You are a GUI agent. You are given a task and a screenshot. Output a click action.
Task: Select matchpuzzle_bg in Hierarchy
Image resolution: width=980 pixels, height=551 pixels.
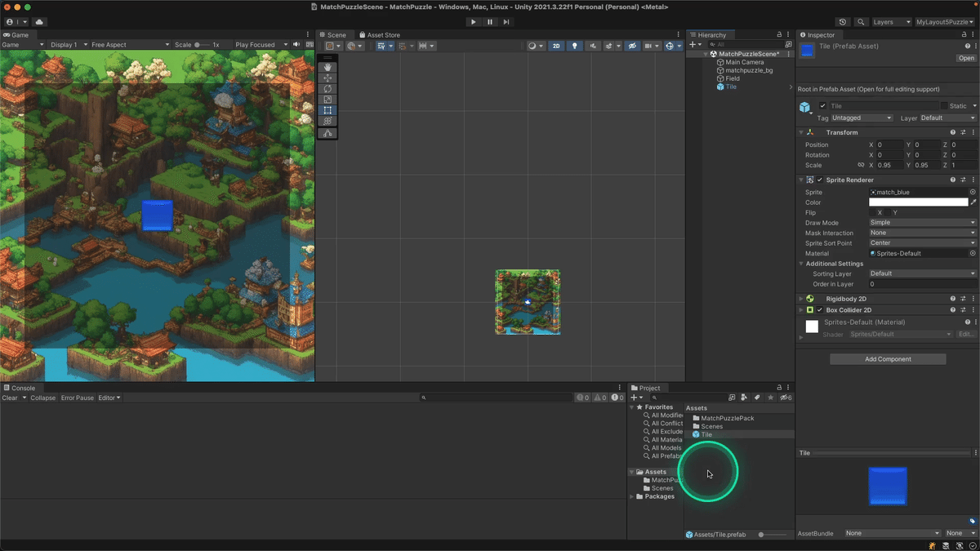749,70
